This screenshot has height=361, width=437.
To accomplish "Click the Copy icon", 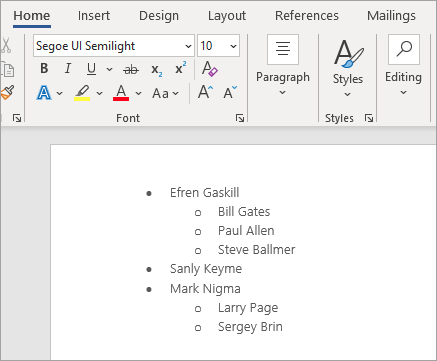I will [x=7, y=69].
